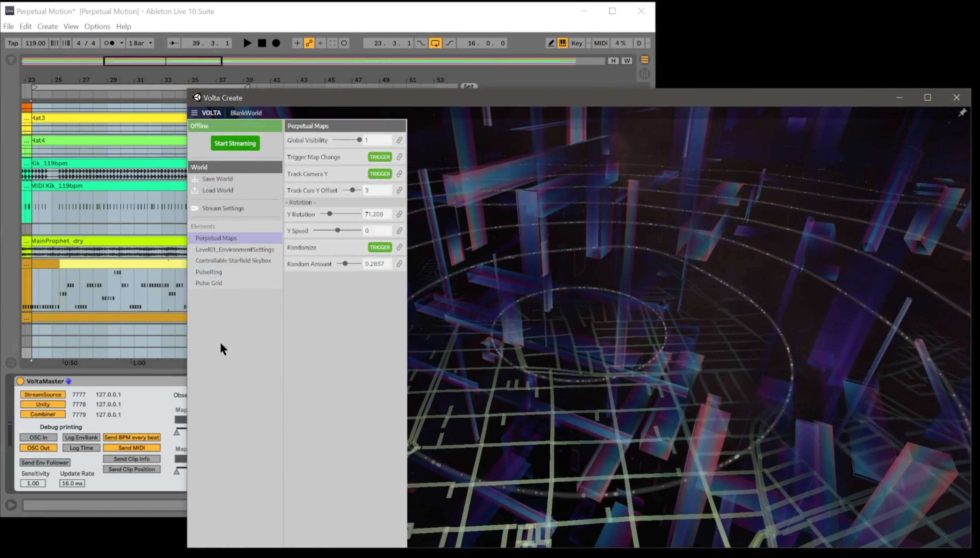Click the Random Amount slider
This screenshot has height=558, width=980.
click(x=349, y=264)
